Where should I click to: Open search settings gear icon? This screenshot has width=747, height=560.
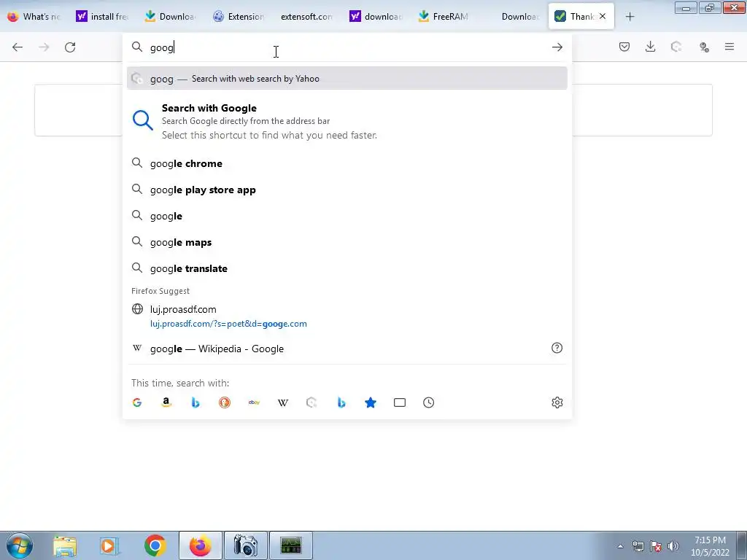coord(557,402)
